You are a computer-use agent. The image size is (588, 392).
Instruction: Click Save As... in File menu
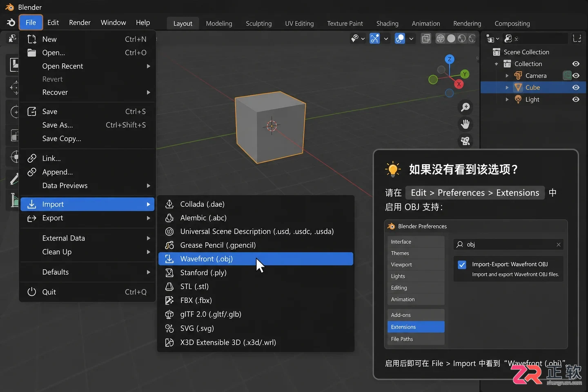(x=87, y=125)
